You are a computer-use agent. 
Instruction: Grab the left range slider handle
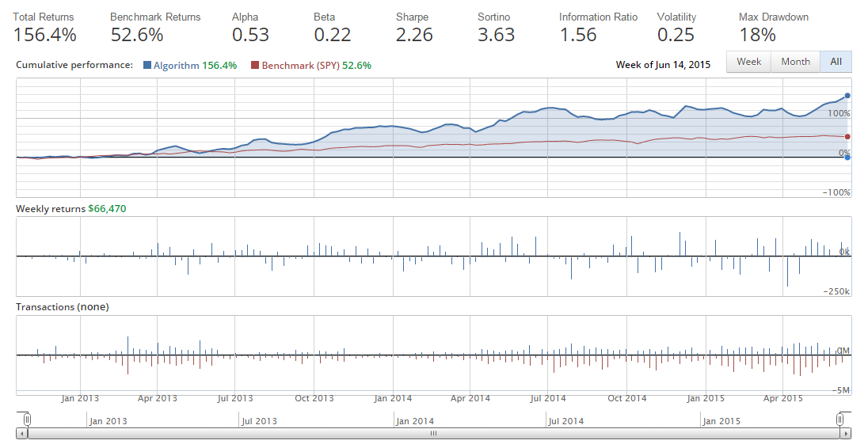(x=27, y=419)
